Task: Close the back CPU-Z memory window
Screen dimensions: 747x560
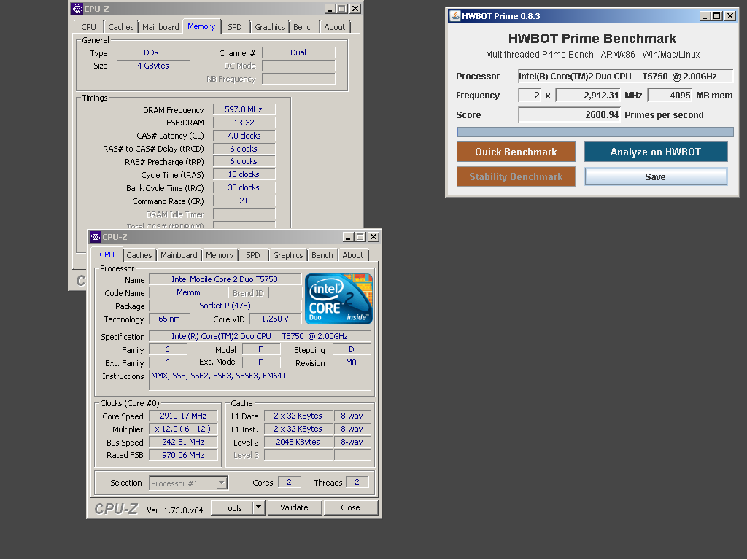Action: [x=355, y=9]
